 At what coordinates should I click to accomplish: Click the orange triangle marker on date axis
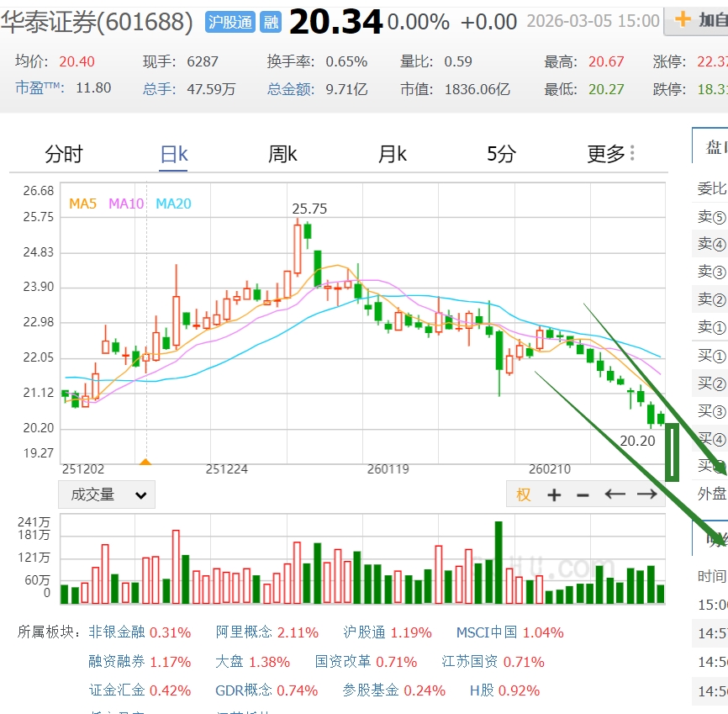pyautogui.click(x=145, y=462)
